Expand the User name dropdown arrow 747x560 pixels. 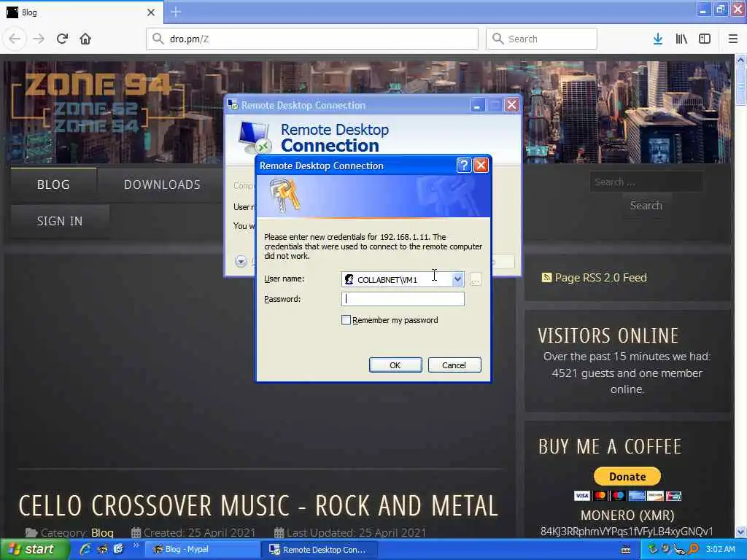point(457,279)
